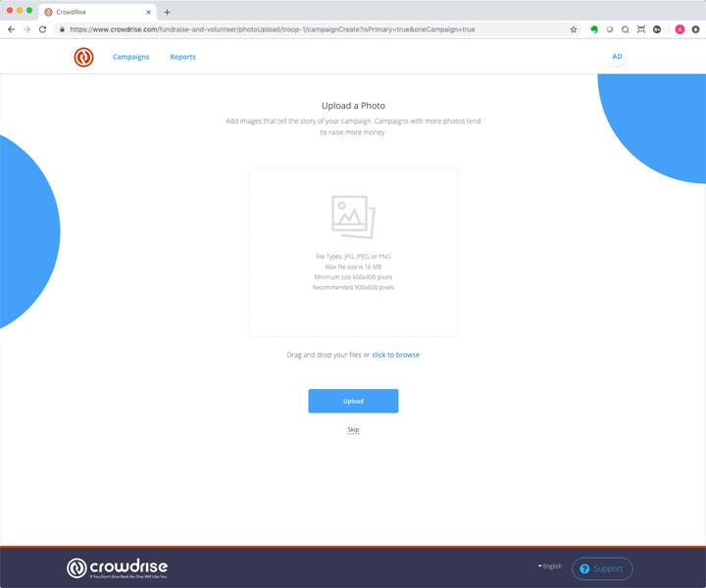Click the CrowdRise orange logo in header
Image resolution: width=706 pixels, height=588 pixels.
(83, 57)
